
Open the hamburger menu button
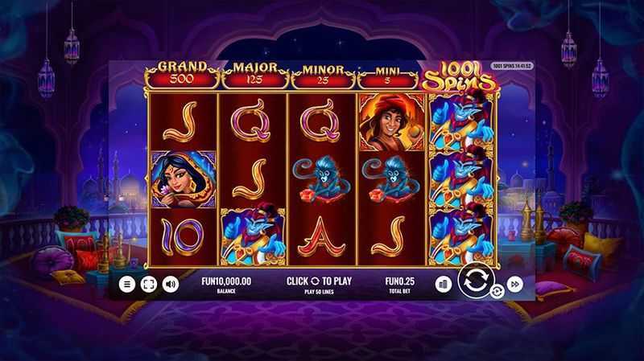[x=127, y=284]
